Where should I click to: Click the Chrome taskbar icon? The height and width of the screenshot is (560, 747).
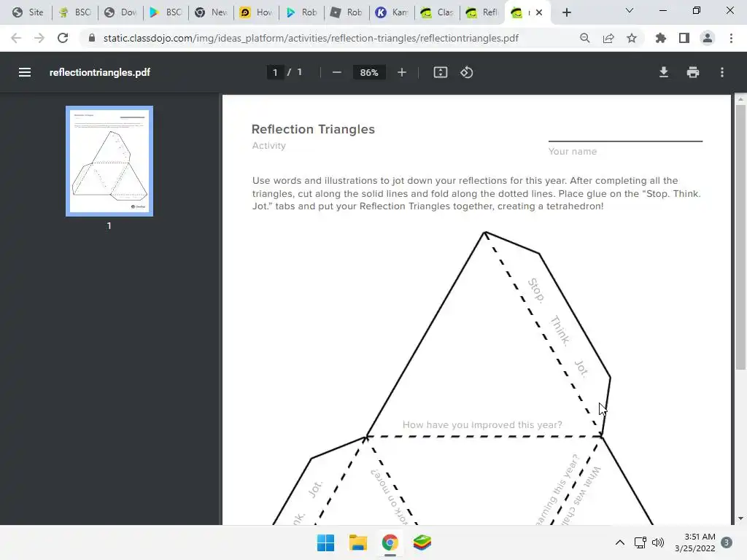pyautogui.click(x=390, y=542)
